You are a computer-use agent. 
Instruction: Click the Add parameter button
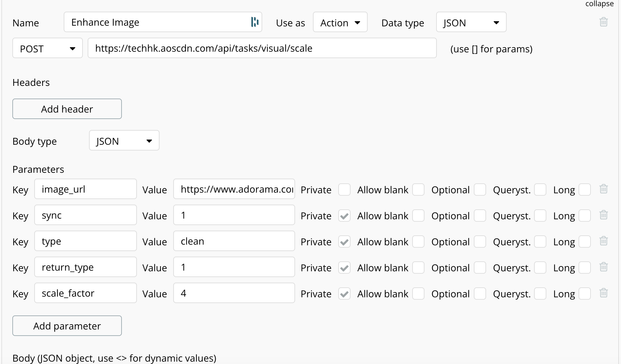tap(67, 326)
